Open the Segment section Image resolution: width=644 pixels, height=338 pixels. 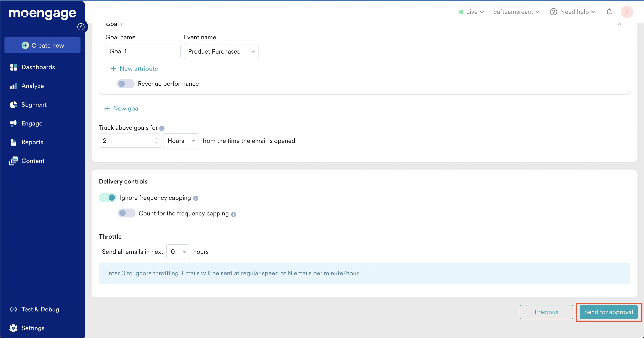pyautogui.click(x=34, y=104)
